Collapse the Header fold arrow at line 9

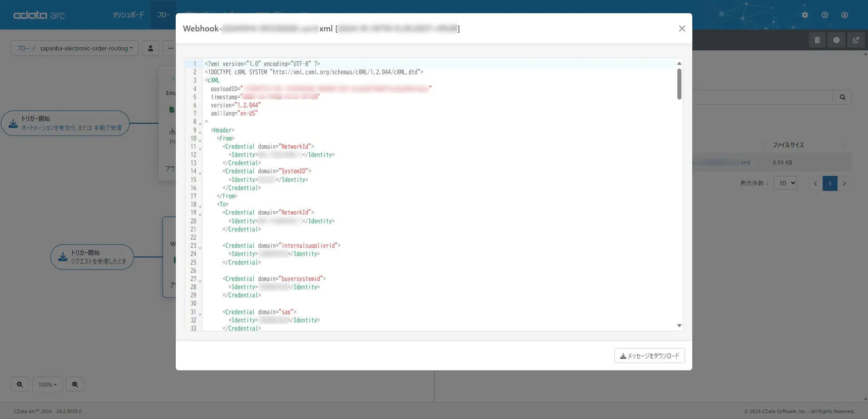(x=200, y=132)
